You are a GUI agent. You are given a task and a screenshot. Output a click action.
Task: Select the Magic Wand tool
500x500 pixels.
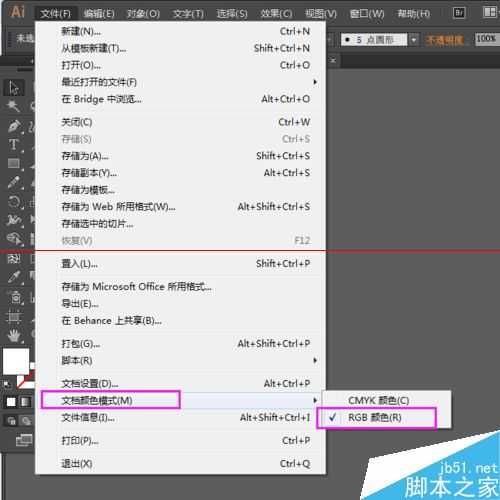(13, 106)
